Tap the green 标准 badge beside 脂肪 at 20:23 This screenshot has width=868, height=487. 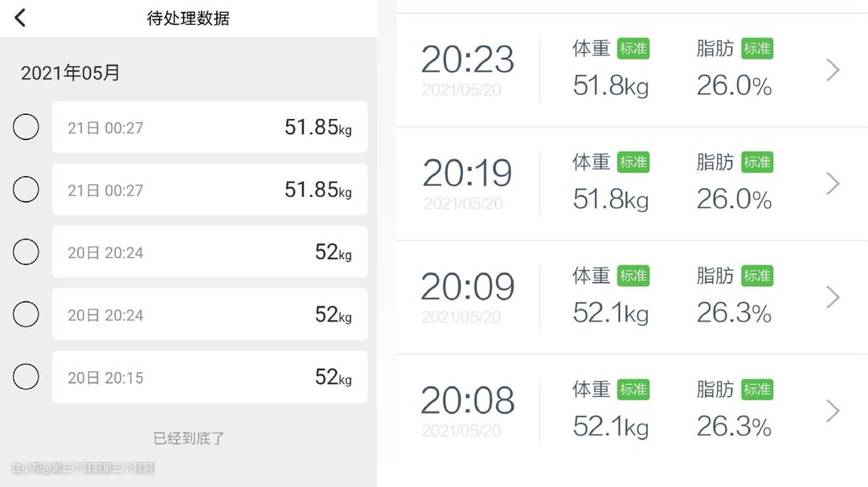click(757, 49)
